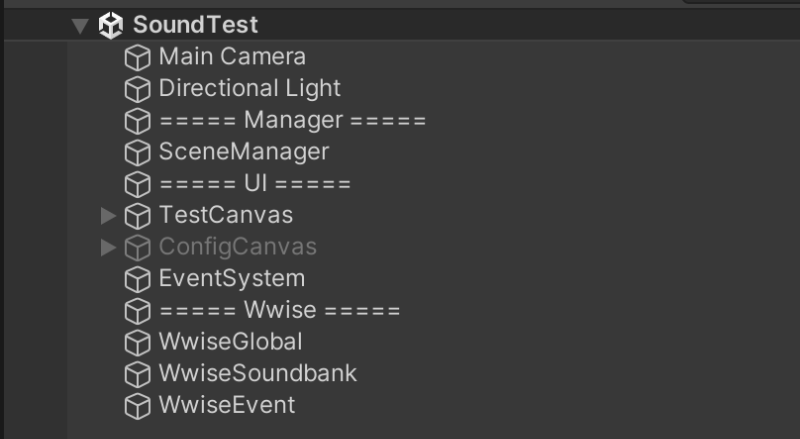Click the cube icon beside SceneManager
This screenshot has height=439, width=800.
click(136, 153)
